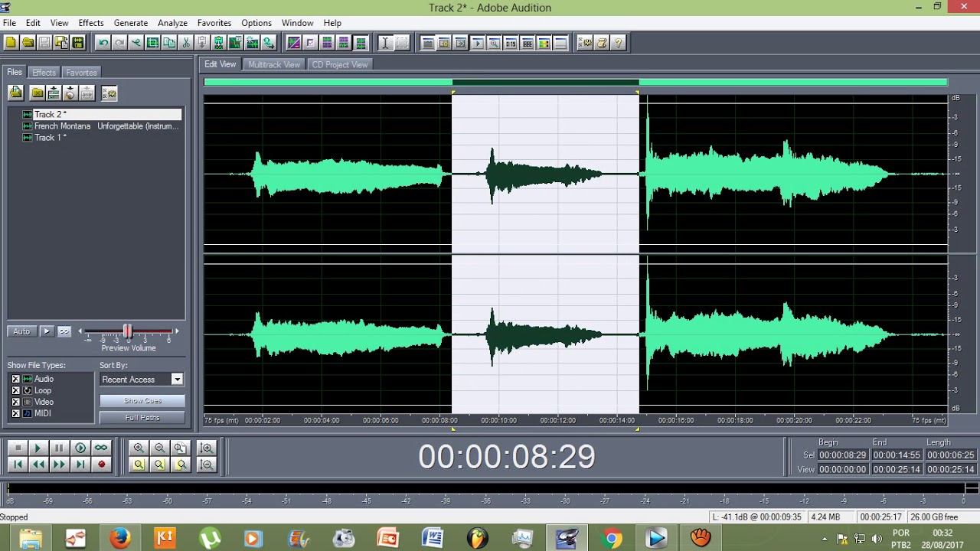This screenshot has height=551, width=980.
Task: Uncheck the Loop file type checkbox
Action: pos(15,390)
